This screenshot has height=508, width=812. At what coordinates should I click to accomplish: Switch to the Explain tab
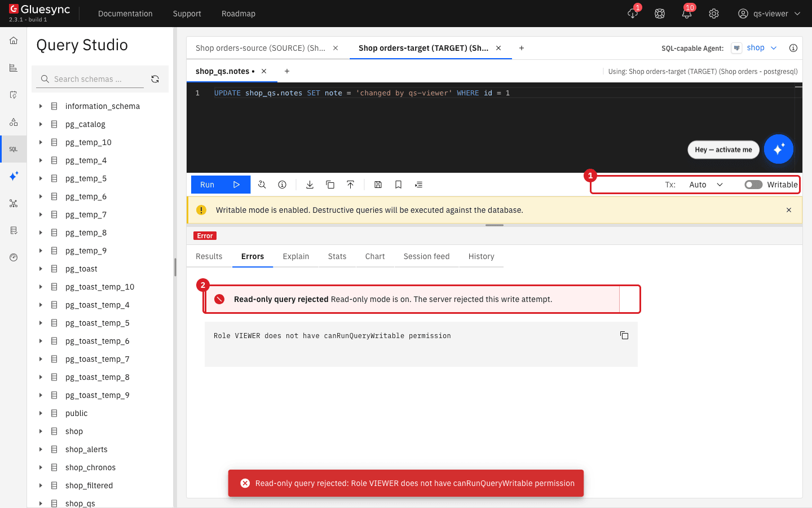296,256
